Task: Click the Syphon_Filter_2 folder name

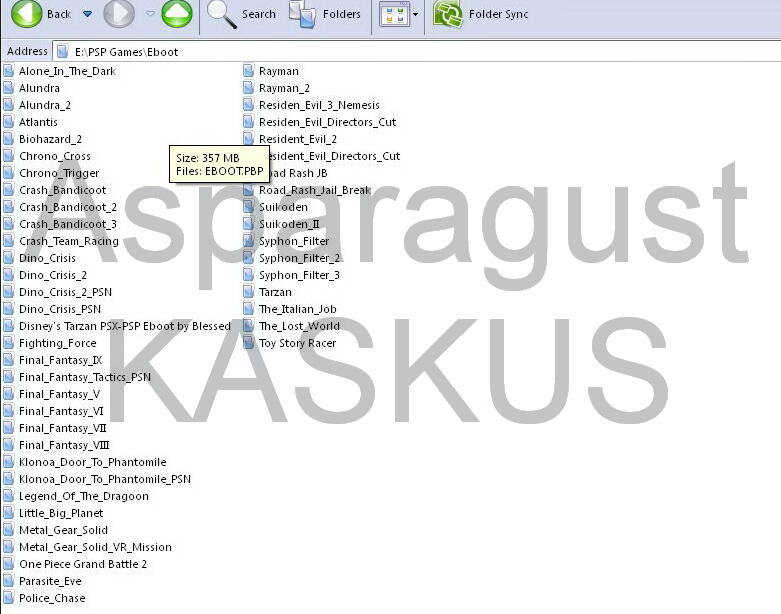Action: pyautogui.click(x=299, y=258)
